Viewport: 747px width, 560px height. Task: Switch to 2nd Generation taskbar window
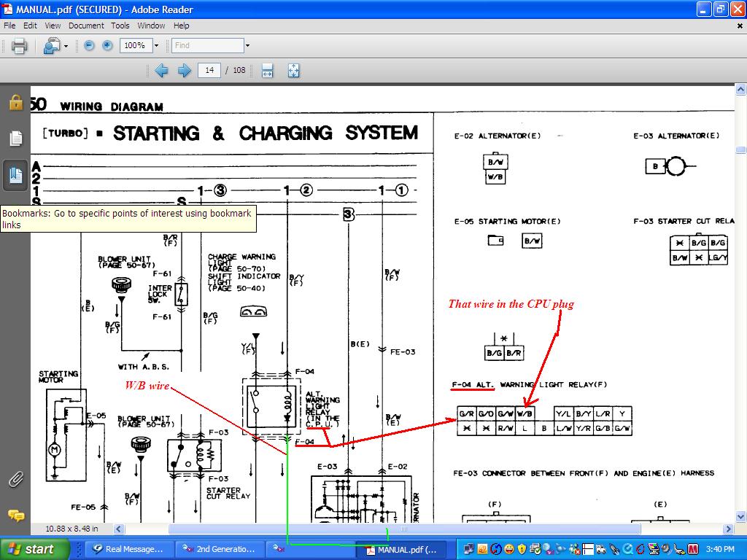pyautogui.click(x=221, y=549)
